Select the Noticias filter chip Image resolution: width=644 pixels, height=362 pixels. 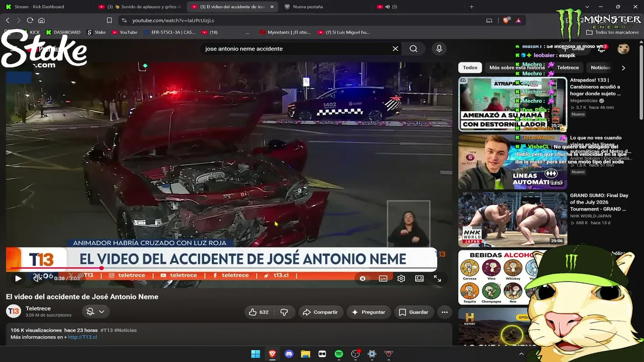tap(600, 67)
